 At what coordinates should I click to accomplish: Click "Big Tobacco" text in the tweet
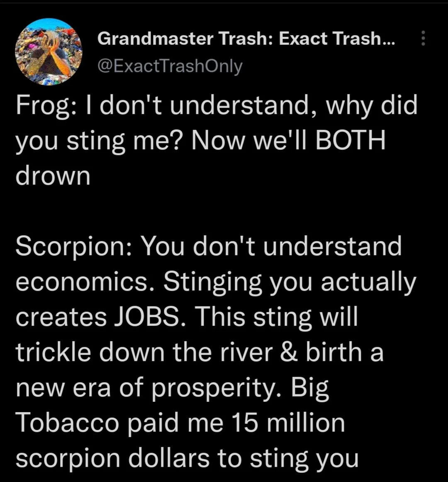pos(172,405)
